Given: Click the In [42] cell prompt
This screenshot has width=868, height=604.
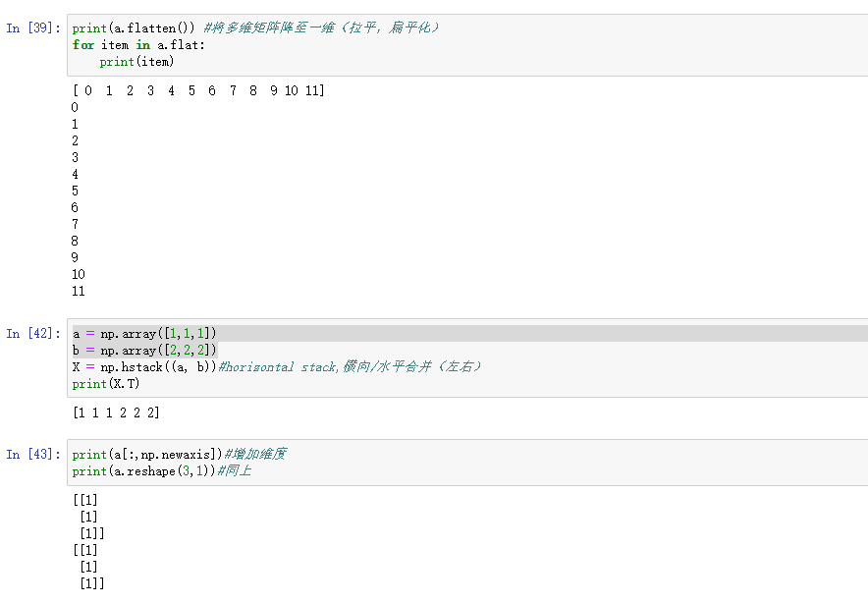Looking at the screenshot, I should 33,334.
